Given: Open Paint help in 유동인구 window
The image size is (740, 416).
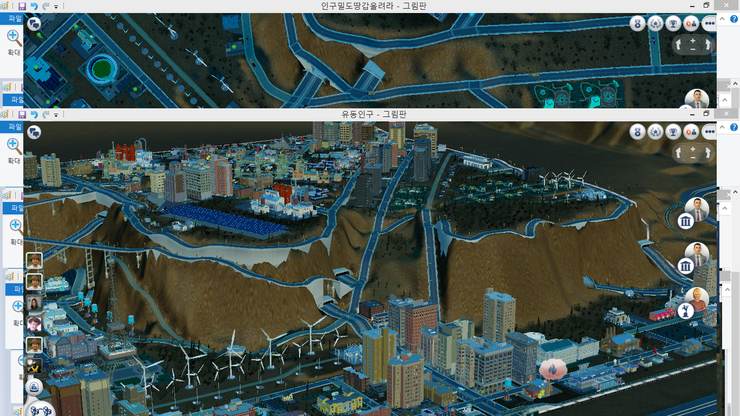Looking at the screenshot, I should [x=734, y=127].
